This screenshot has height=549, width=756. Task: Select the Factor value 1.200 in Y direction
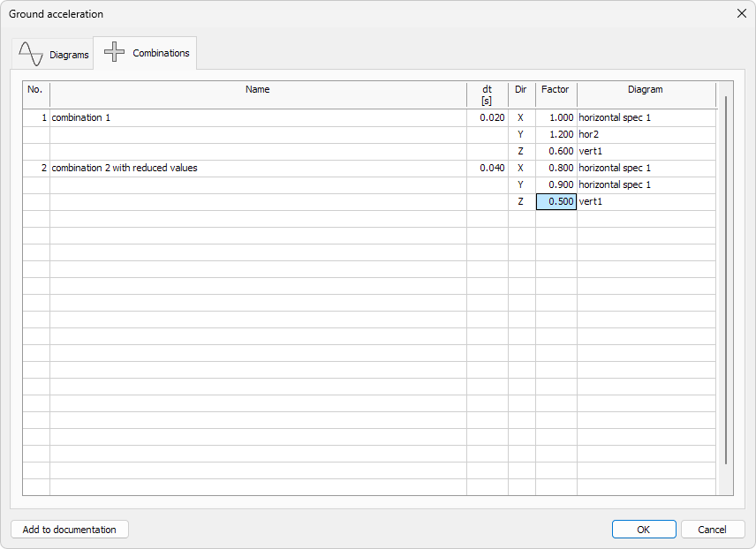coord(556,134)
